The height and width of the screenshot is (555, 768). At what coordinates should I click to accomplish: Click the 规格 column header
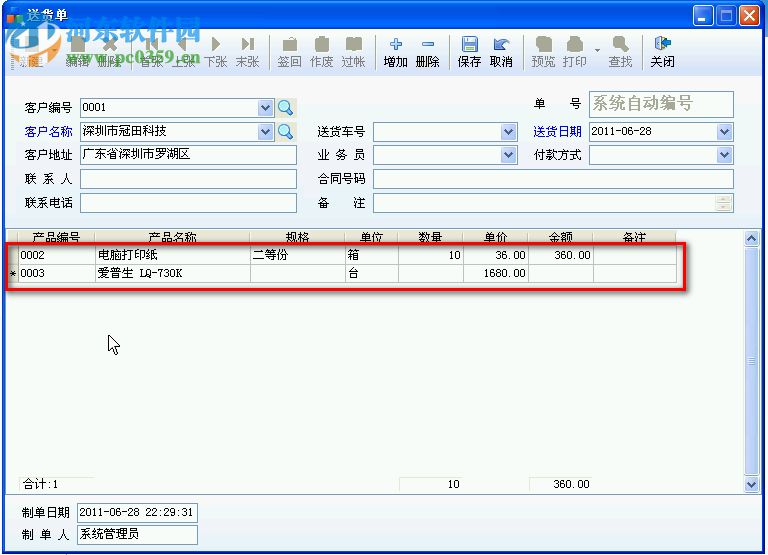coord(297,238)
